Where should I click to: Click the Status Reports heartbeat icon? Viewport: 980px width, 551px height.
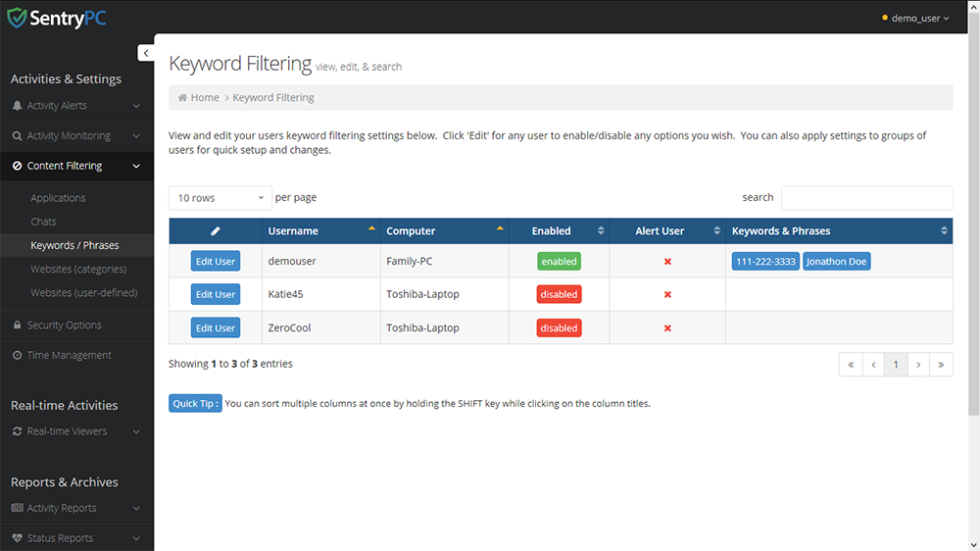(x=17, y=538)
